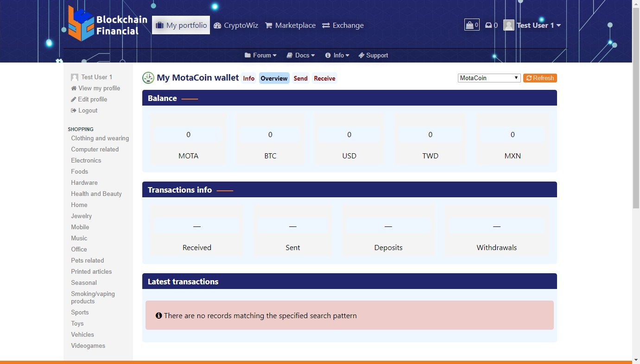
Task: Click the Logout link in sidebar
Action: [87, 110]
